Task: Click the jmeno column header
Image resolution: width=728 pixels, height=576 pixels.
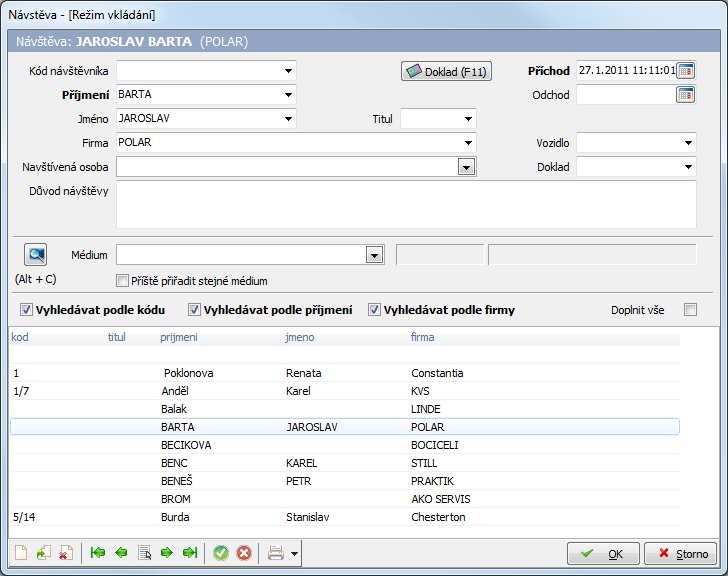Action: point(299,337)
